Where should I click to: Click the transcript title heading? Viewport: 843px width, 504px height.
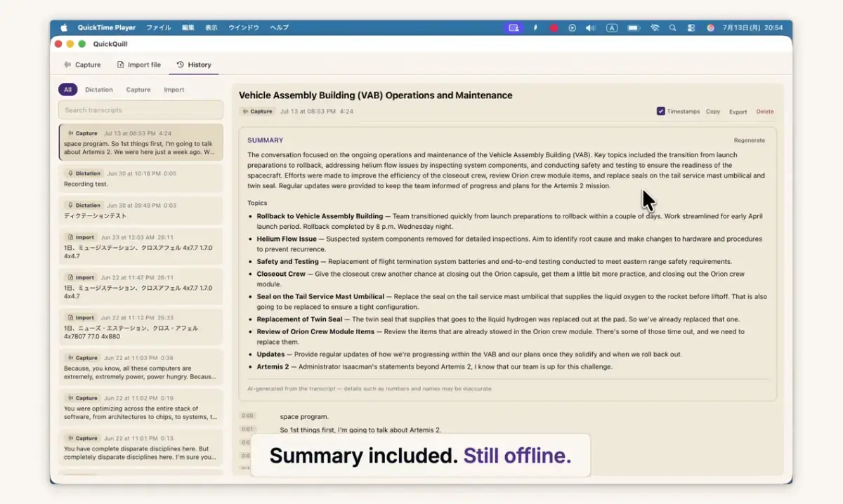376,95
